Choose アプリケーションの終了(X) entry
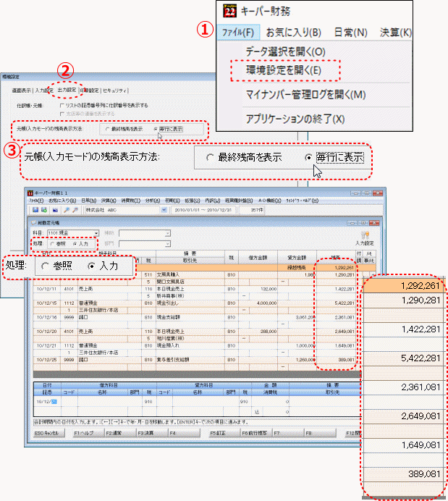Viewport: 448px width, 501px height. point(295,119)
